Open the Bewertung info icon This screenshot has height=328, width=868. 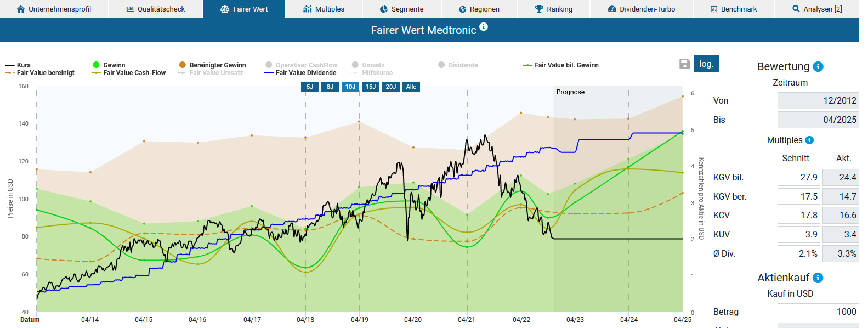point(818,66)
